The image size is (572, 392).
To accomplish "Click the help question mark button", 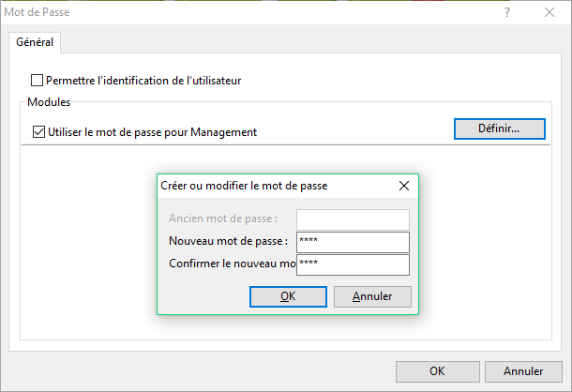I will [x=507, y=12].
